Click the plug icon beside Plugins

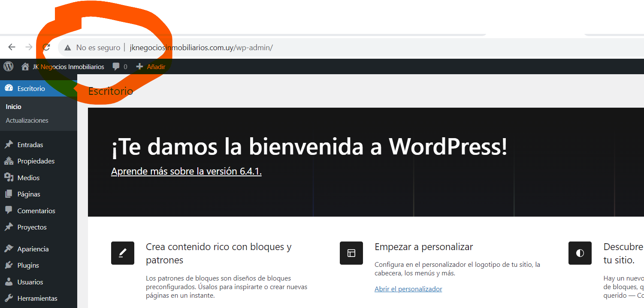coord(9,265)
